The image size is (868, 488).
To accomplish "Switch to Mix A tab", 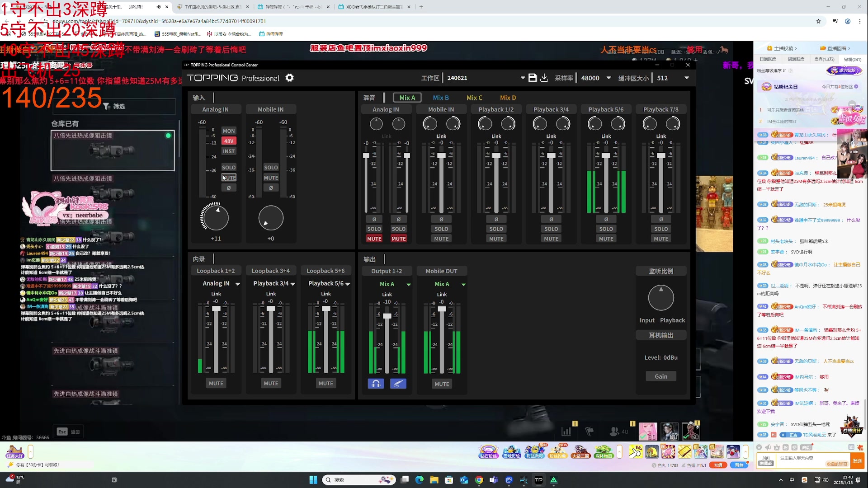I will tap(407, 98).
